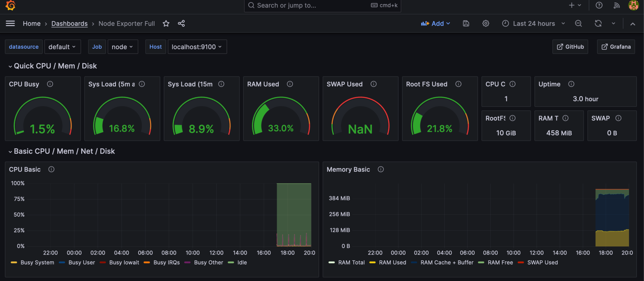Open dashboard settings gear icon
Viewport: 644px width, 281px height.
(486, 24)
